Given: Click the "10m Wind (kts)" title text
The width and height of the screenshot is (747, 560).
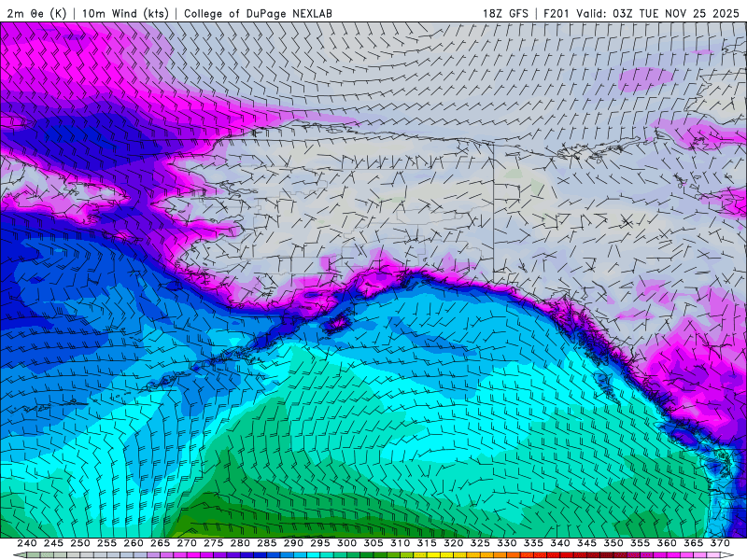Looking at the screenshot, I should coord(125,13).
